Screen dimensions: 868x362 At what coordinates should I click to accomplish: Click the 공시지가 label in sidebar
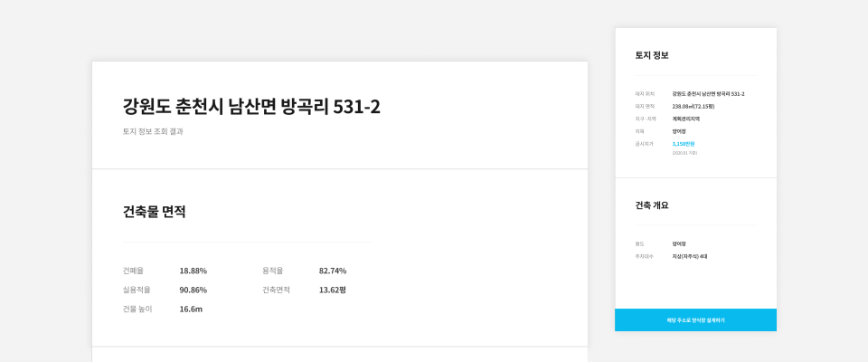click(645, 144)
